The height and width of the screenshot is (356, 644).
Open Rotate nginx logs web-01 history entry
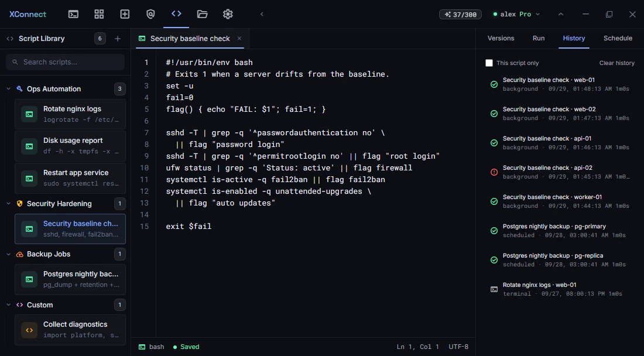tap(561, 289)
